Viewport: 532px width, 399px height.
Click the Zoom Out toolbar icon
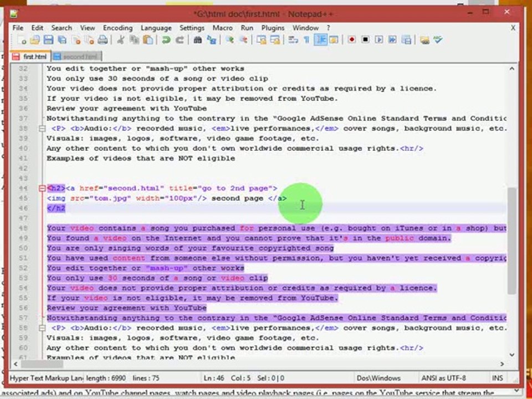click(243, 40)
